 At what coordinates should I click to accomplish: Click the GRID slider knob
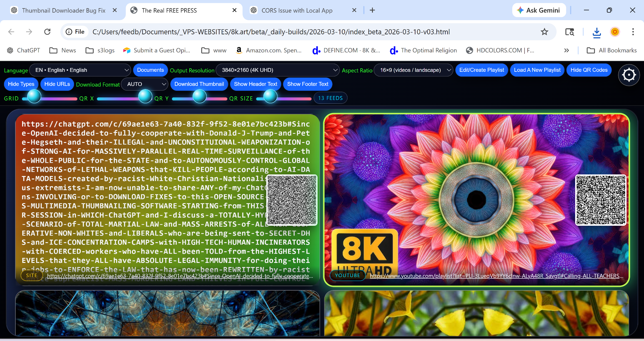(34, 96)
